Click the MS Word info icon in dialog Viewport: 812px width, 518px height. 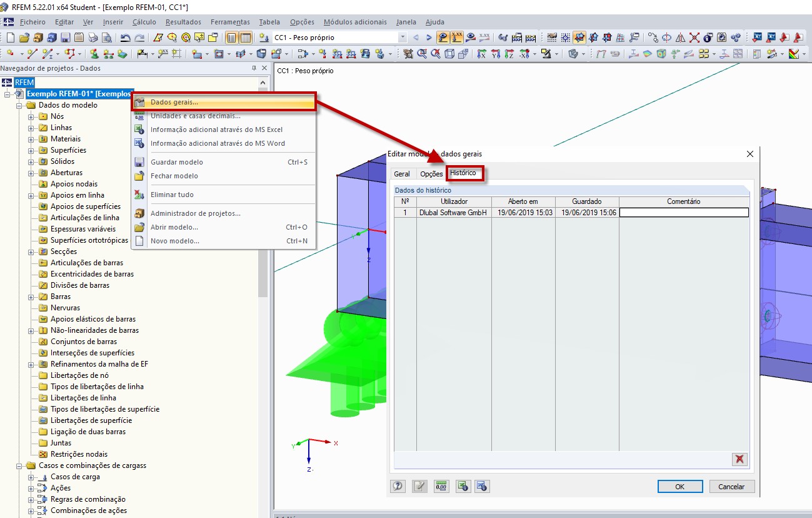[x=481, y=486]
